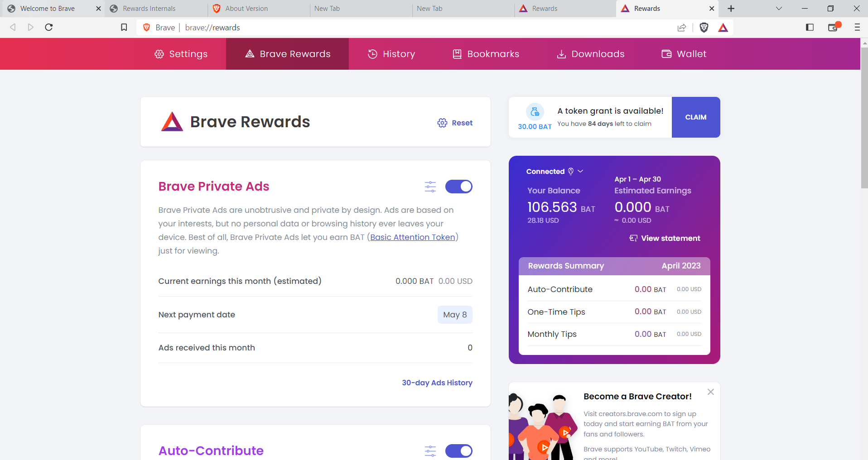Open the tab search chevron dropdown
868x460 pixels.
coord(778,8)
